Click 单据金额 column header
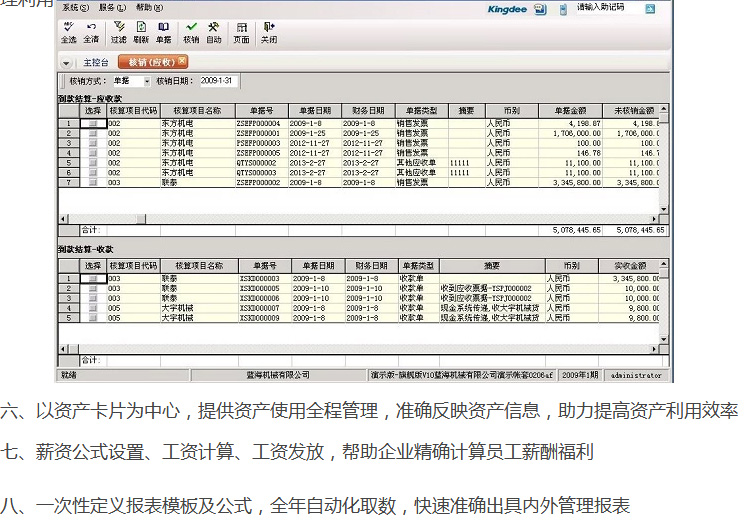 pyautogui.click(x=571, y=111)
